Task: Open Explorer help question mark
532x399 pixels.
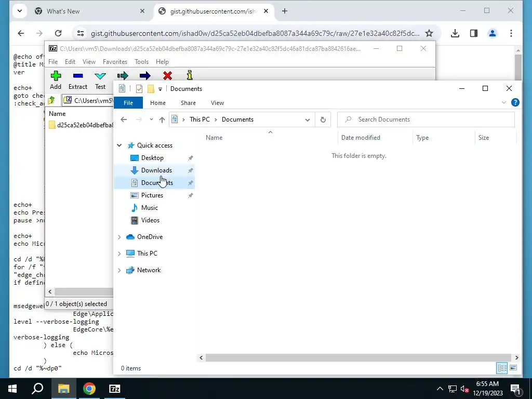Action: click(515, 102)
